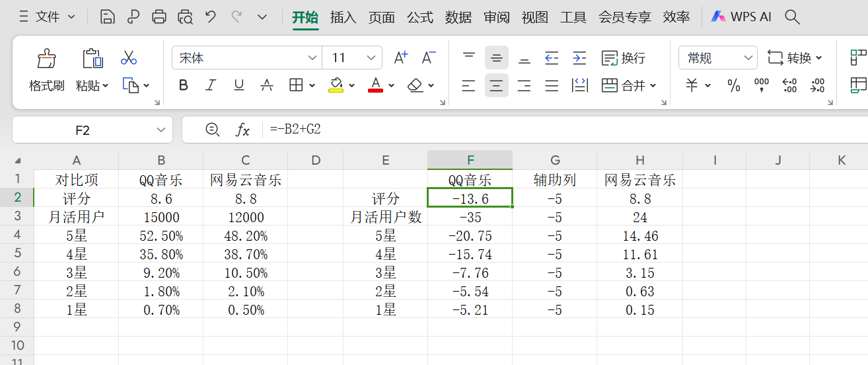This screenshot has width=868, height=365.
Task: Expand quick access toolbar customize chevron
Action: [262, 17]
